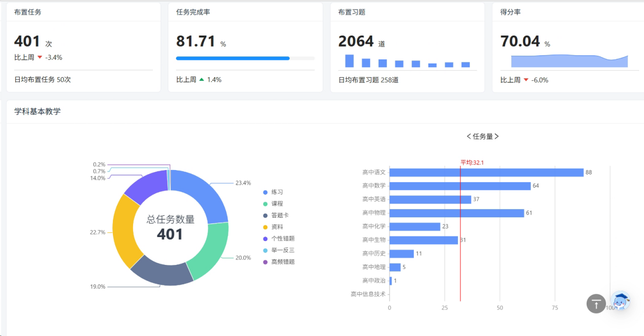Click the 70.04 score rate value

pos(520,41)
